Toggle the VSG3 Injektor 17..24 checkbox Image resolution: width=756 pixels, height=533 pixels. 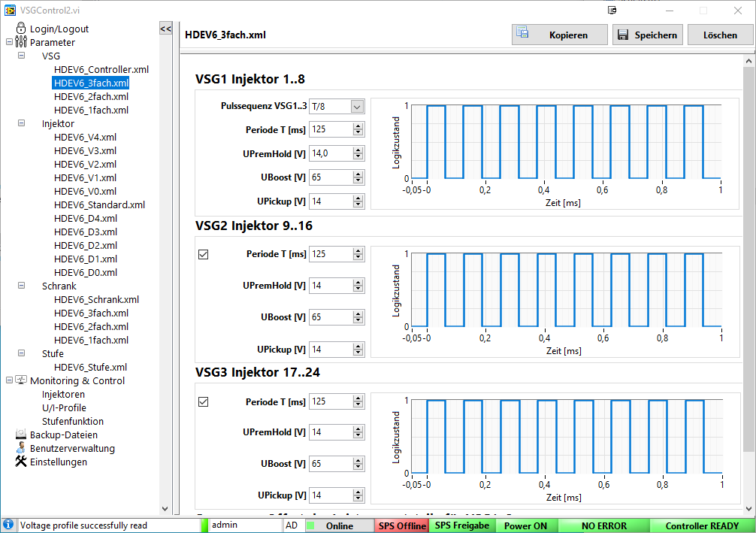[x=204, y=401]
